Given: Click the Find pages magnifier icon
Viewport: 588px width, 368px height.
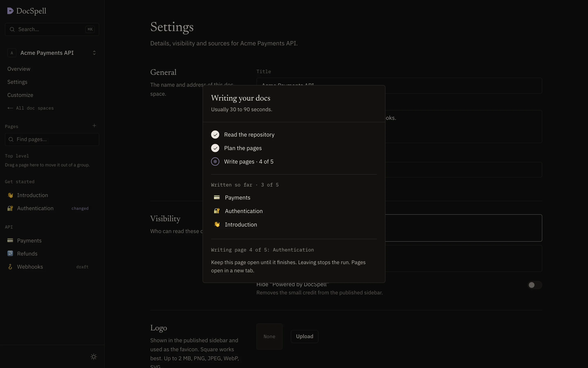Looking at the screenshot, I should tap(11, 139).
